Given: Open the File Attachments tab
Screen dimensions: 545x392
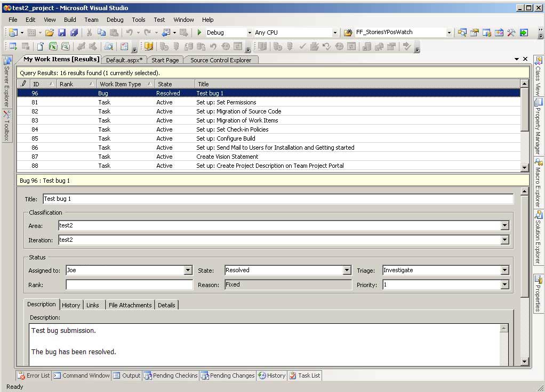Looking at the screenshot, I should pos(130,305).
